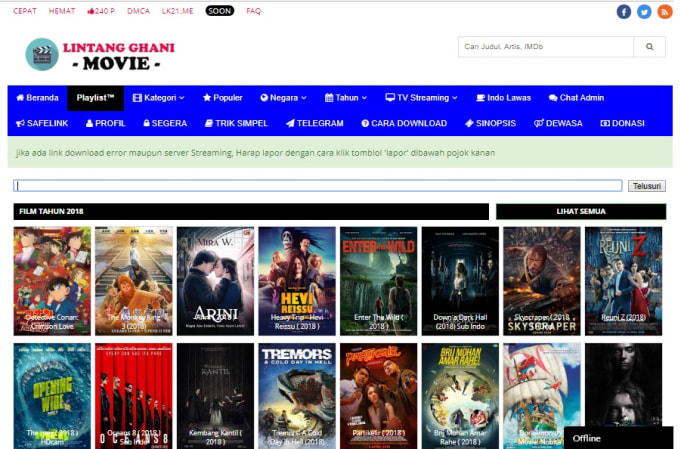Open Enter The Wild poster
This screenshot has width=680, height=449.
pos(379,281)
